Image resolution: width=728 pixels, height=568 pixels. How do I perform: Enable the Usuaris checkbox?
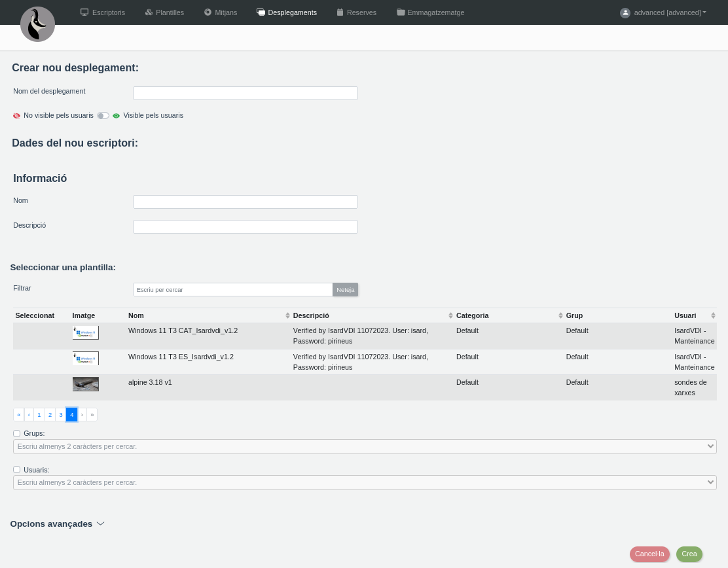click(17, 470)
